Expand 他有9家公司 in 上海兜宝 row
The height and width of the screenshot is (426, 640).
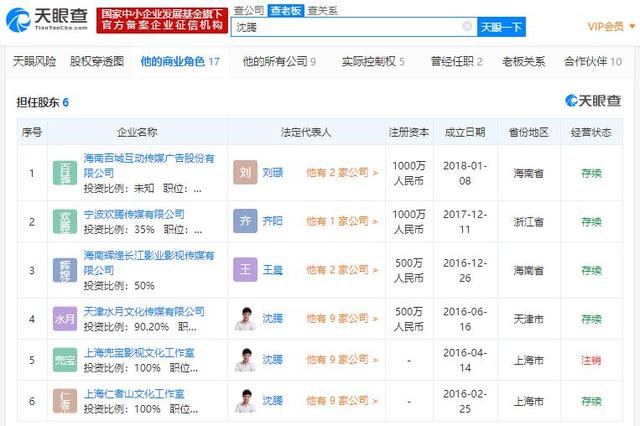tap(342, 359)
